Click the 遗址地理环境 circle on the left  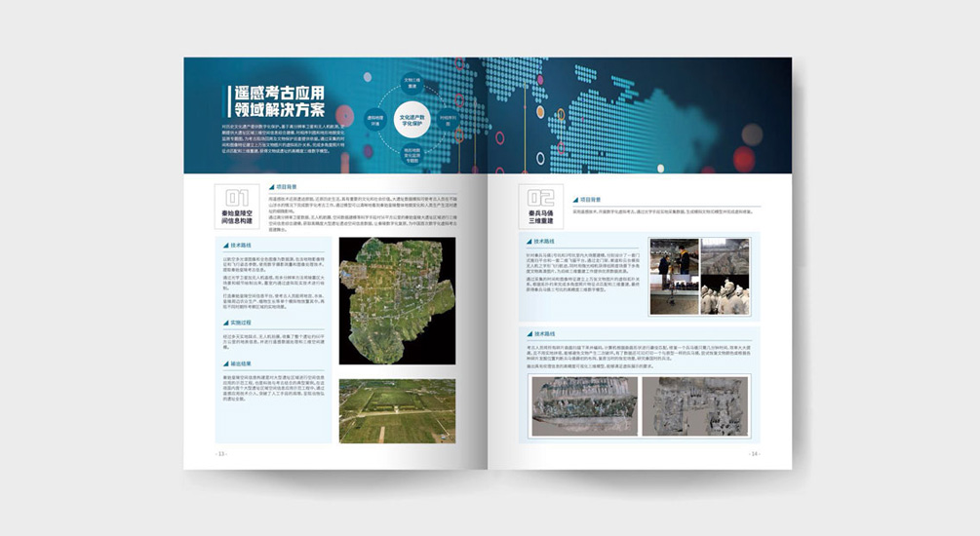click(x=372, y=121)
